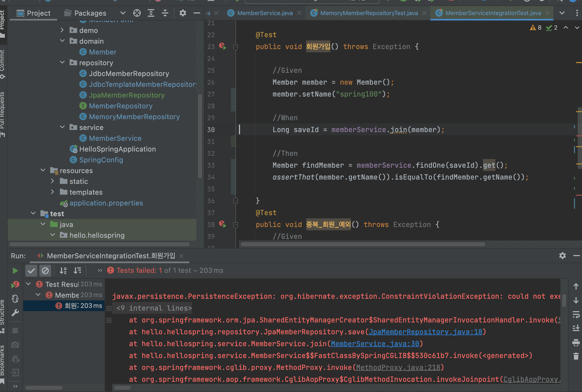
Task: Click the editor's horizontal scrollbar
Action: pos(362,244)
